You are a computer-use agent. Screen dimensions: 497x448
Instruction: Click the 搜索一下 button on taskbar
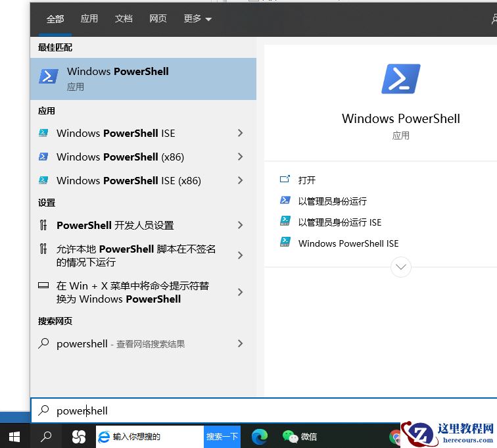222,437
